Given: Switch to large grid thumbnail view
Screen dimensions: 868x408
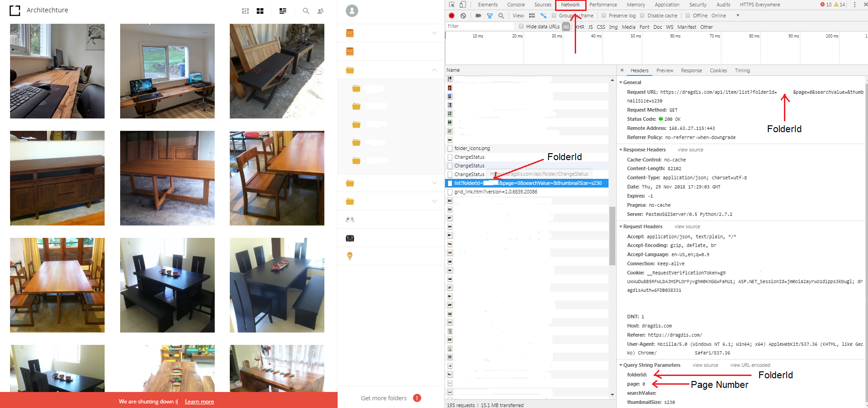Looking at the screenshot, I should [x=260, y=11].
